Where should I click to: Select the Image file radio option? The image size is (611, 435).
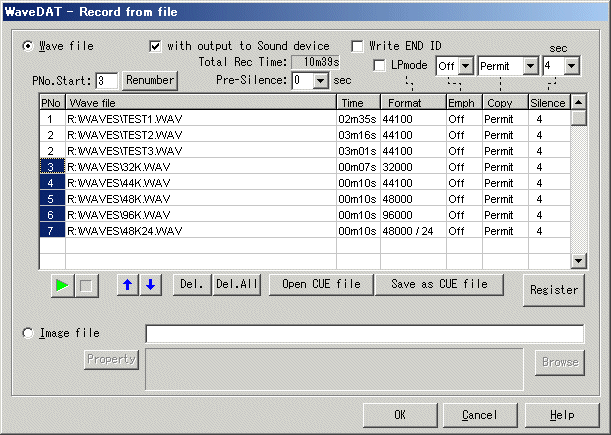pyautogui.click(x=28, y=333)
